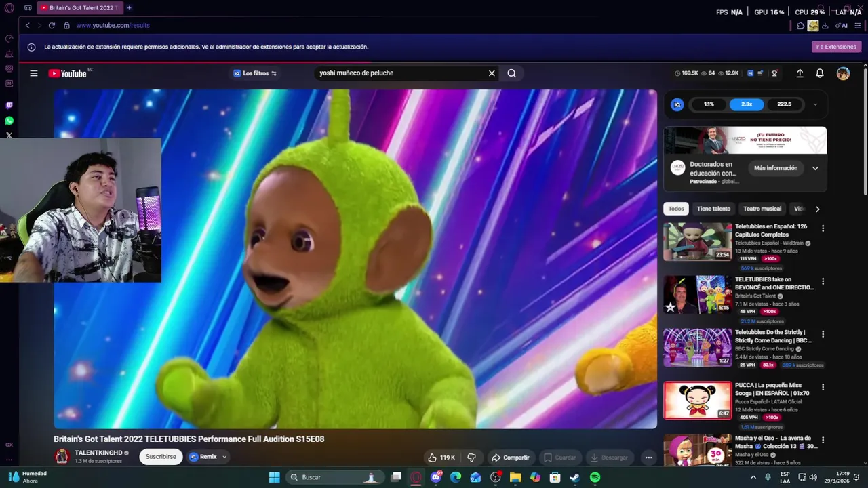Viewport: 868px width, 488px height.
Task: Open options for Strictly Come Dancing video
Action: pyautogui.click(x=823, y=334)
